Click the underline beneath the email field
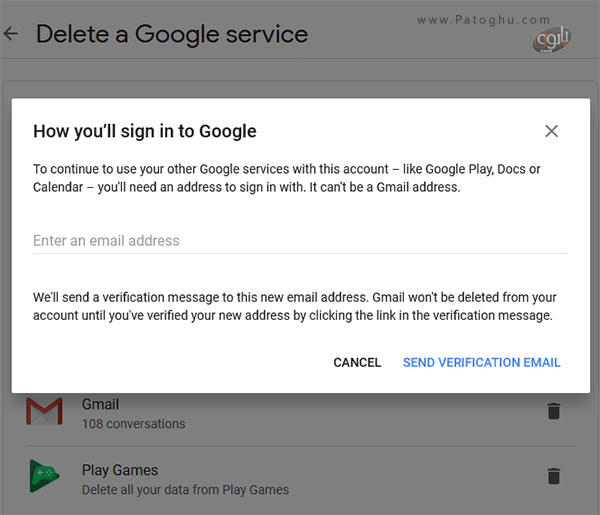Viewport: 600px width, 515px height. pyautogui.click(x=300, y=253)
